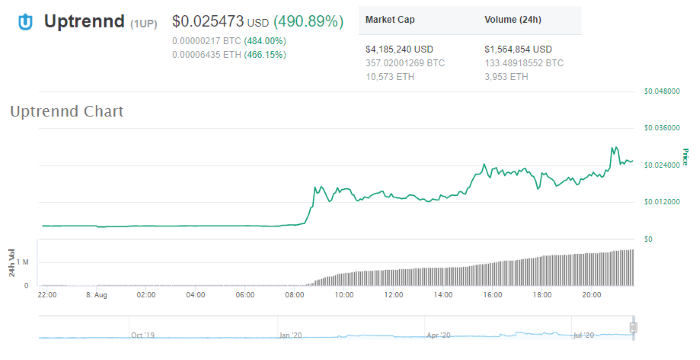Click the 484.00% BTC change value
Screen dimensions: 700x360
tap(265, 41)
